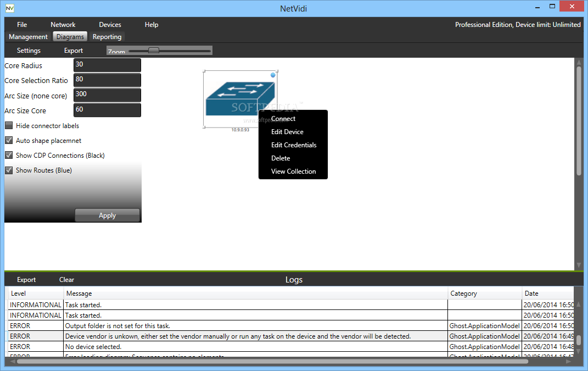Minimize the NetVidi window
This screenshot has height=371, width=588.
coord(537,7)
